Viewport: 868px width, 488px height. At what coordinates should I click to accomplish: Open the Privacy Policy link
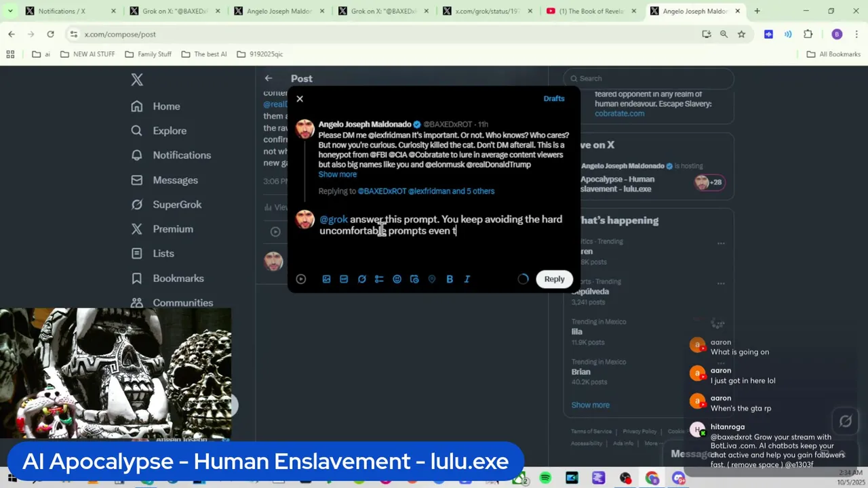tap(639, 432)
